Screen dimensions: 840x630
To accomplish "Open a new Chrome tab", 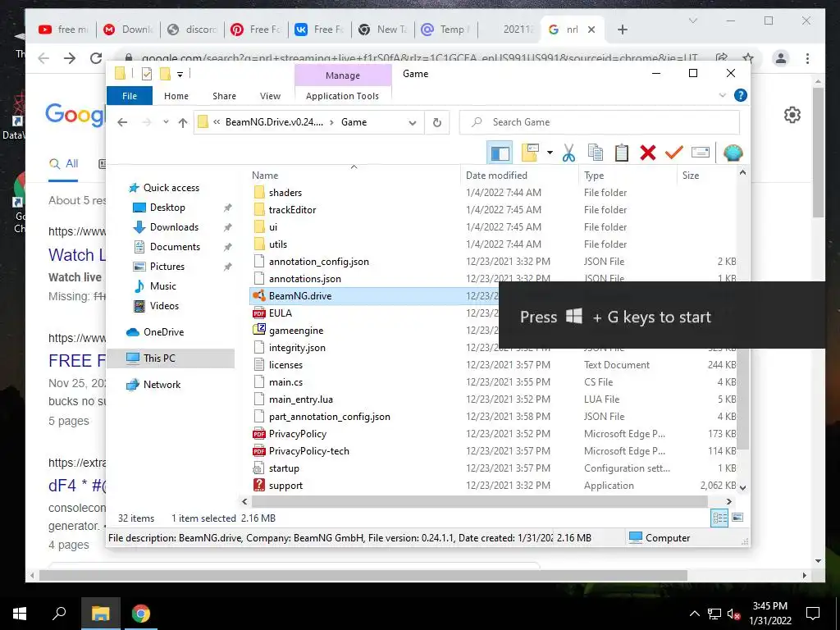I will (622, 30).
